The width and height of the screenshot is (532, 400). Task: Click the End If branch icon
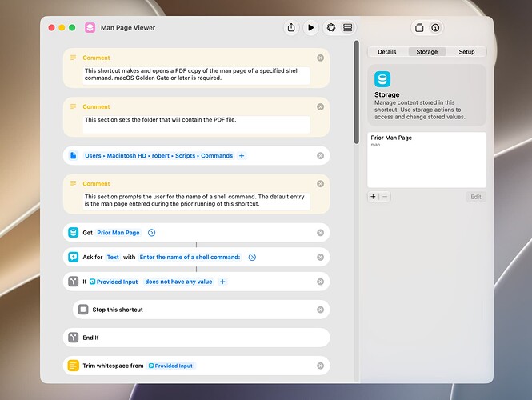click(x=74, y=338)
